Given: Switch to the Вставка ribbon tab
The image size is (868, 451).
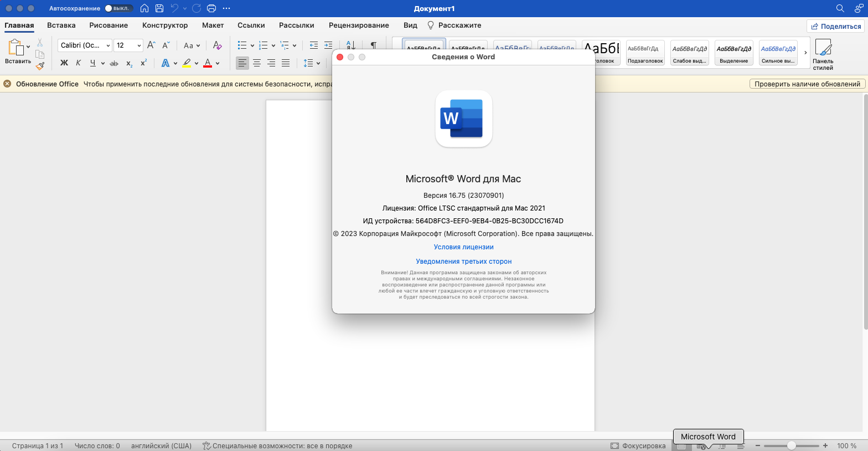Looking at the screenshot, I should pos(61,25).
